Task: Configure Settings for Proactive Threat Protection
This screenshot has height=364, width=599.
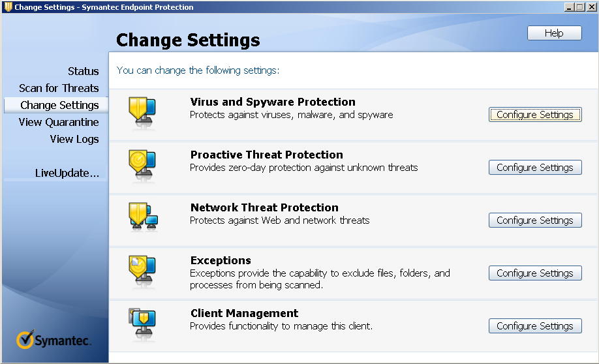Action: click(x=535, y=167)
